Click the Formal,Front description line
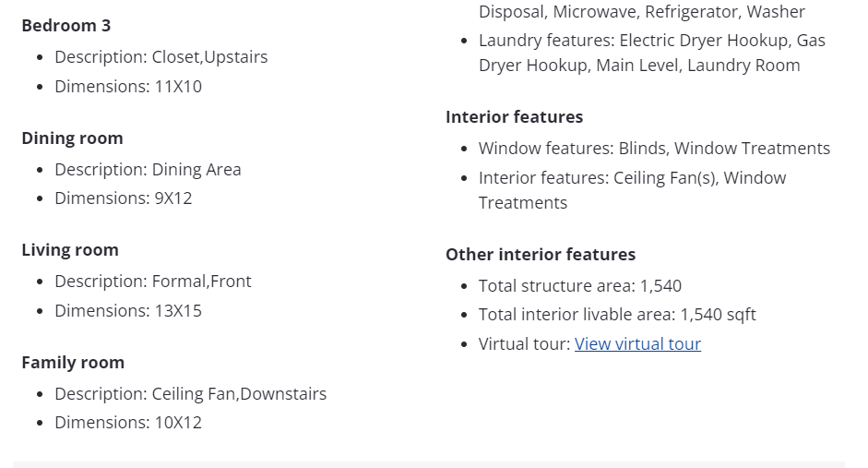Viewport: 868px width, 468px height. (152, 282)
